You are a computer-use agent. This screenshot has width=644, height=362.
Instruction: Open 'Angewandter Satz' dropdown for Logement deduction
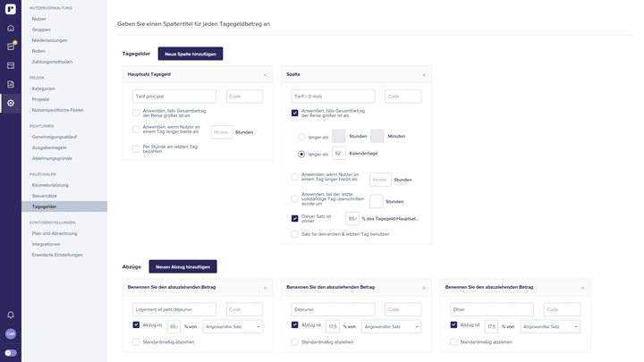click(x=233, y=326)
